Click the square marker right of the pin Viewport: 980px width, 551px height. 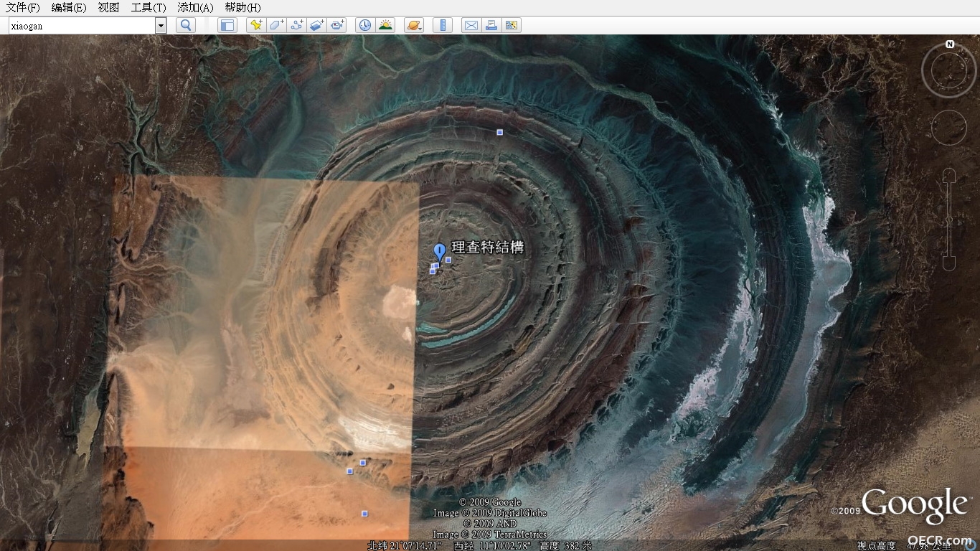[x=448, y=260]
